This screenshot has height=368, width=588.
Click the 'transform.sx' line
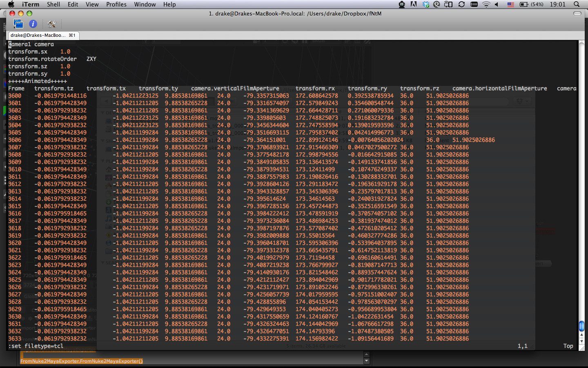click(39, 52)
